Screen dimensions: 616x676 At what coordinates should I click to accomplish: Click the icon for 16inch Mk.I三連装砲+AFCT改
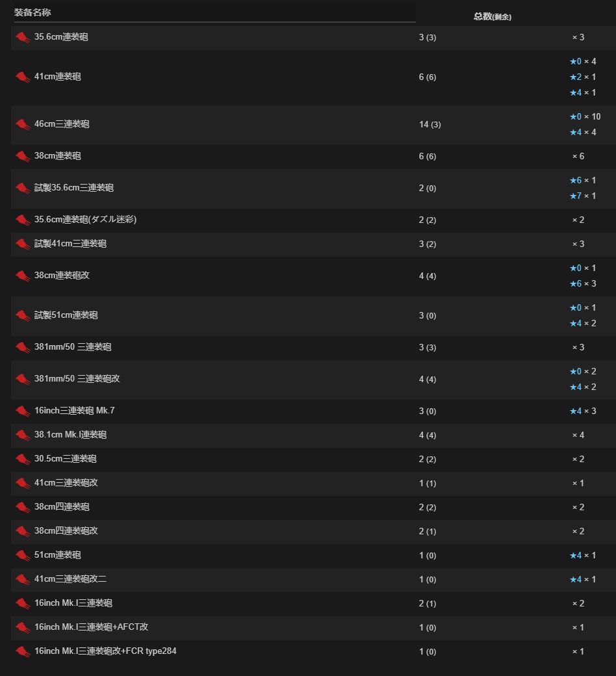(x=23, y=628)
